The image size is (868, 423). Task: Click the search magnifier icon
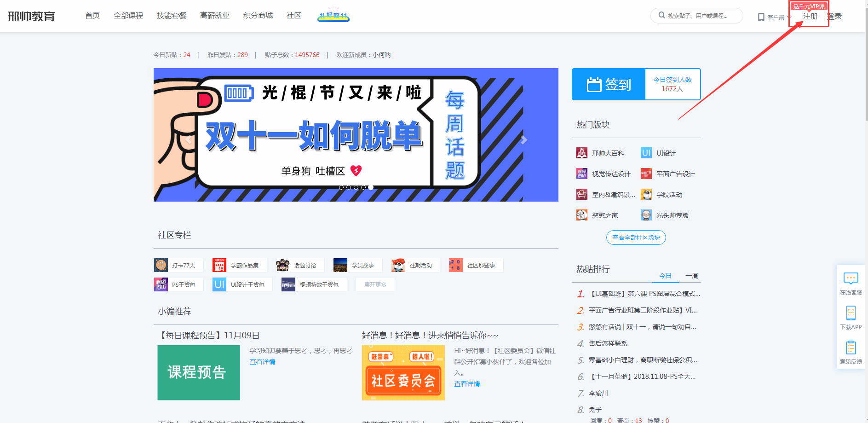pos(661,15)
